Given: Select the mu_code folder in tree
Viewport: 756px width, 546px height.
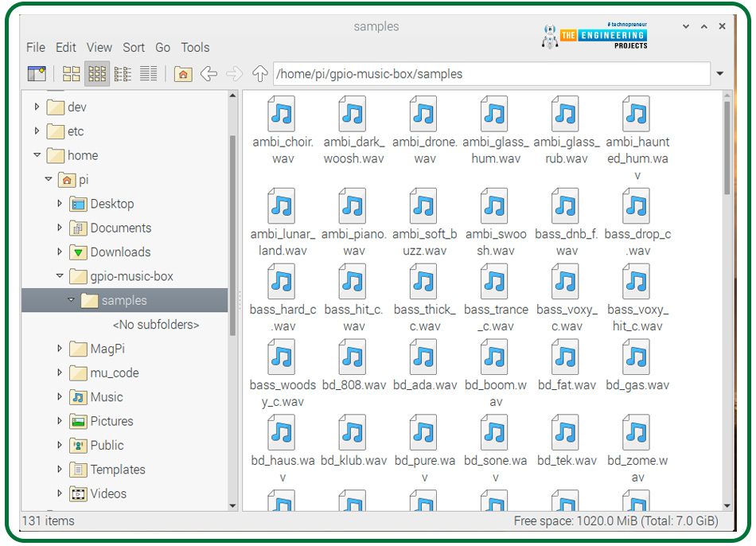Looking at the screenshot, I should pos(104,372).
